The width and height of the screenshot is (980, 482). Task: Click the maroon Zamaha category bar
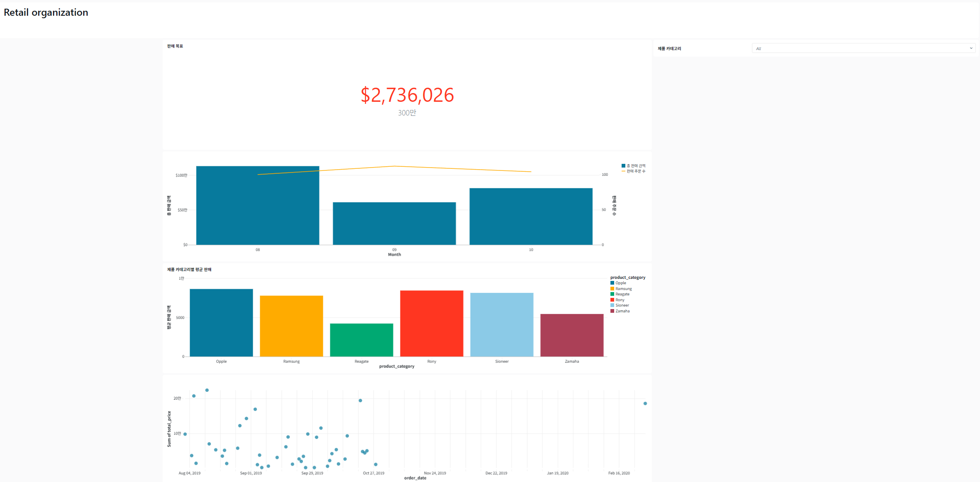coord(572,335)
